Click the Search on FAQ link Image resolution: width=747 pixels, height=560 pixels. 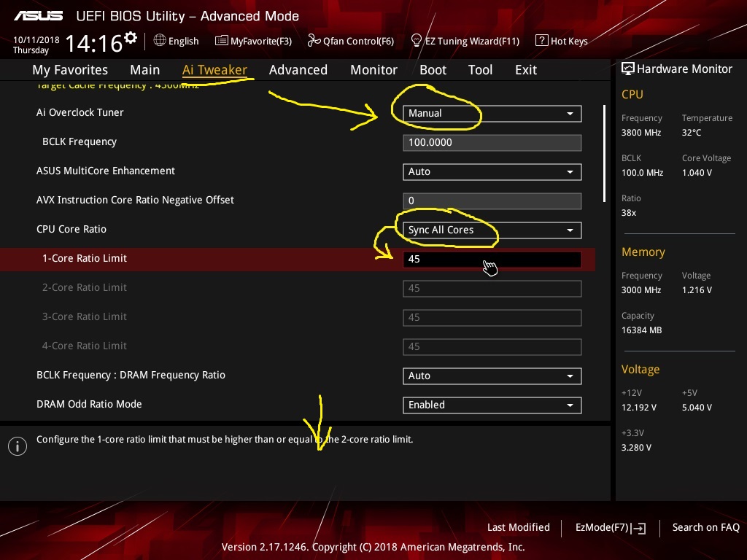pos(705,528)
